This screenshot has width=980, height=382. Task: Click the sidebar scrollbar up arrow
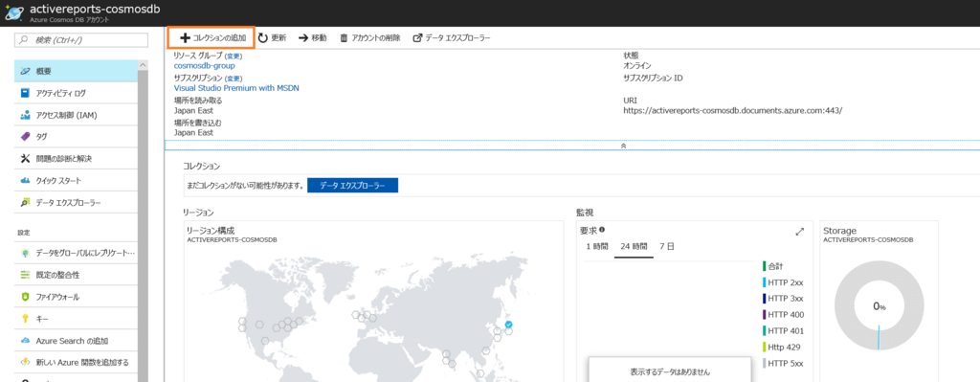click(143, 66)
